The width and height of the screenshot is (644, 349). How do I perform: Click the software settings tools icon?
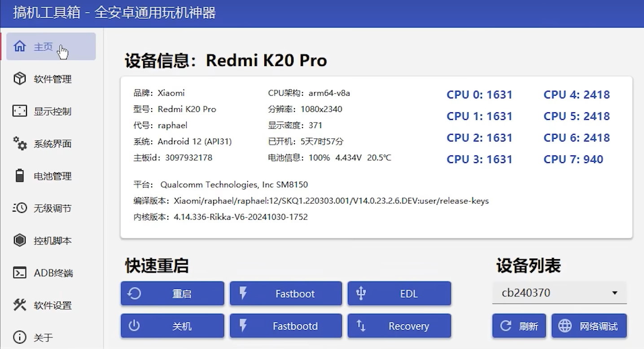click(19, 305)
